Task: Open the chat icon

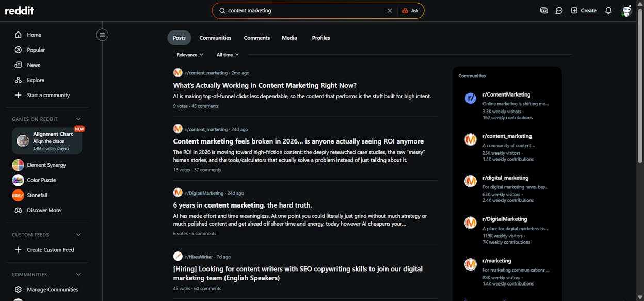Action: tap(559, 10)
